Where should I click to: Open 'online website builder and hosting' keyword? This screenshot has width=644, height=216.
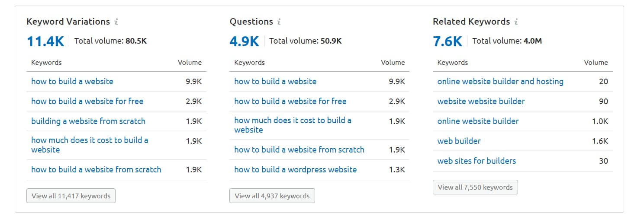[x=500, y=82]
